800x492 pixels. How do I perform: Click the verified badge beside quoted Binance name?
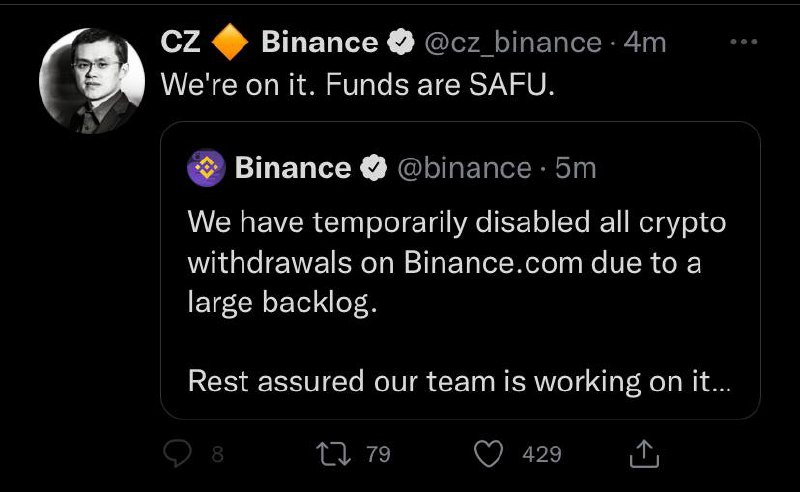tap(374, 168)
